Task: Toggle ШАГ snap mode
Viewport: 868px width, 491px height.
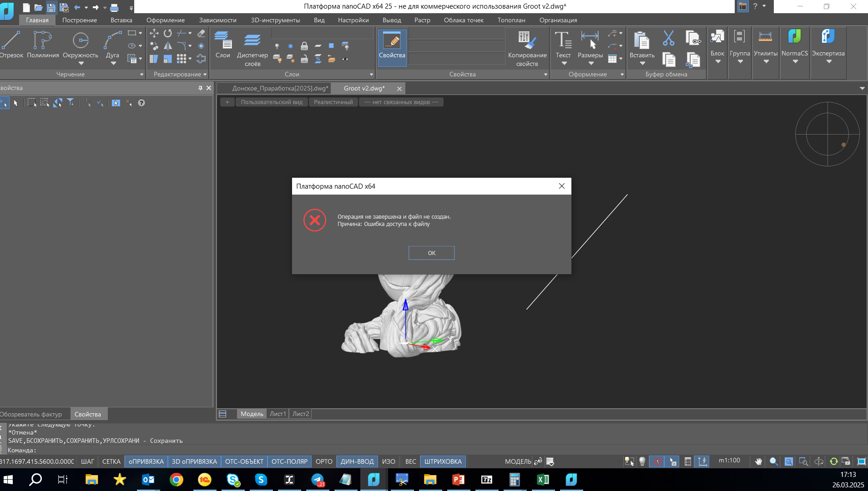Action: click(87, 461)
